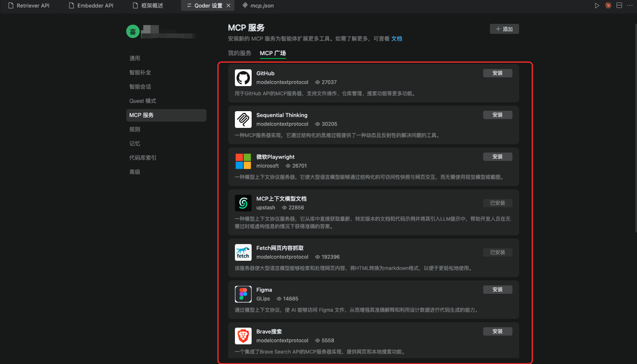
Task: Click the orange Qoder assistant icon
Action: coord(608,5)
